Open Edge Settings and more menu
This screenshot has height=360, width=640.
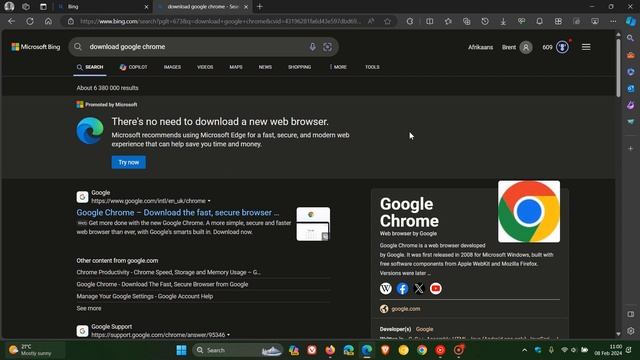(613, 21)
